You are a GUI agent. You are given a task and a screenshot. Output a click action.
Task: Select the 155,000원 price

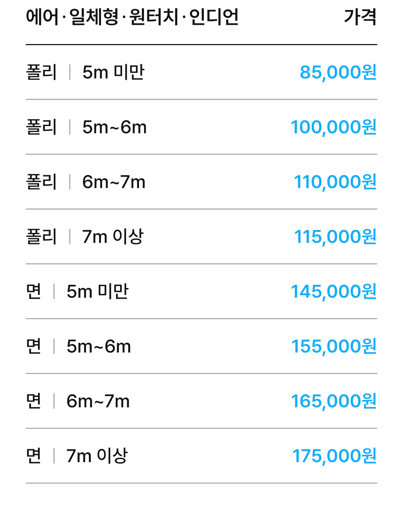(334, 346)
